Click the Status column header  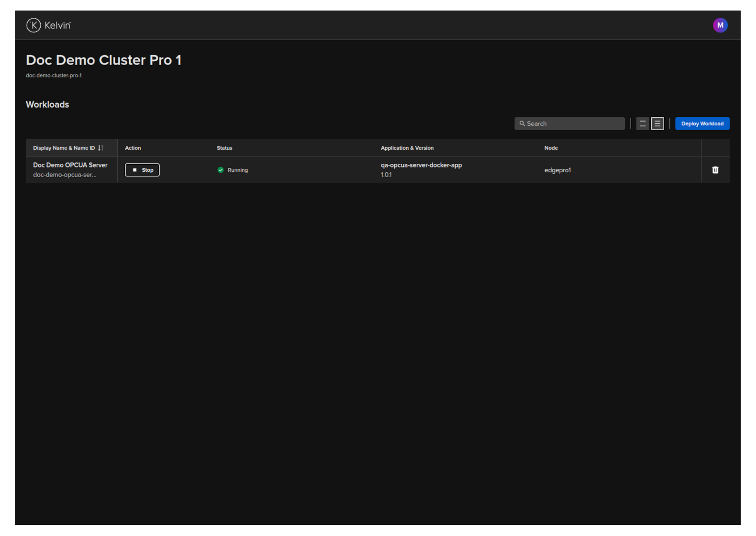(224, 148)
